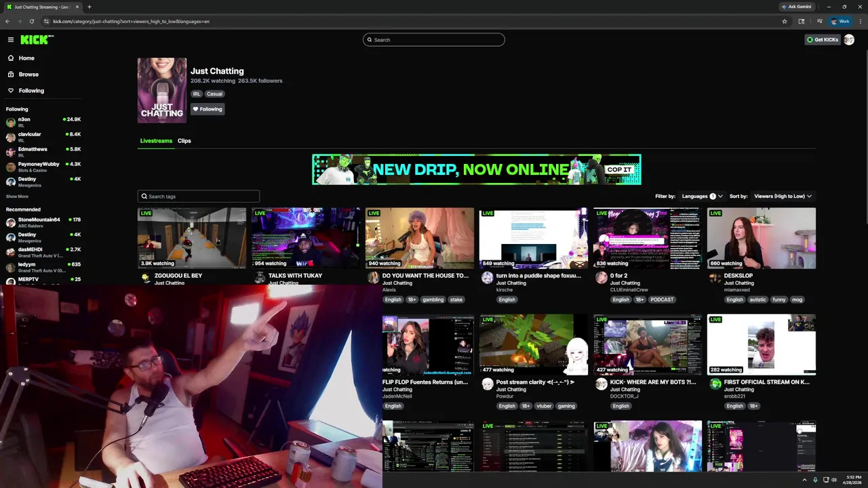
Task: Click Ask Gemini button
Action: pos(797,7)
